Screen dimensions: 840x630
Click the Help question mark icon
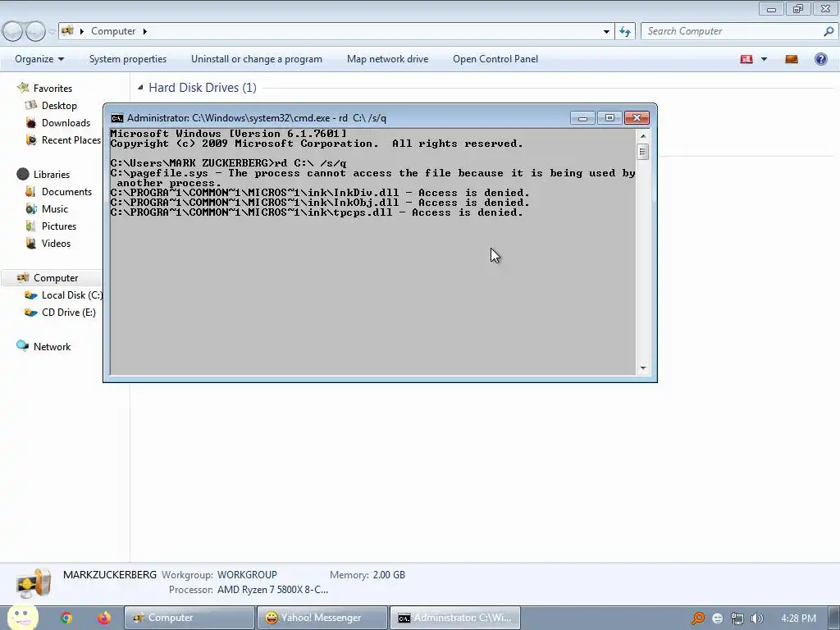coord(820,59)
